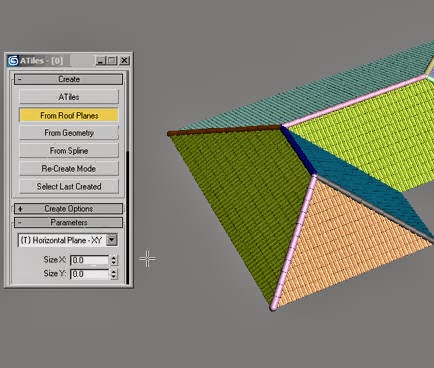Image resolution: width=434 pixels, height=368 pixels.
Task: Toggle the From Roof Planes button
Action: 69,115
